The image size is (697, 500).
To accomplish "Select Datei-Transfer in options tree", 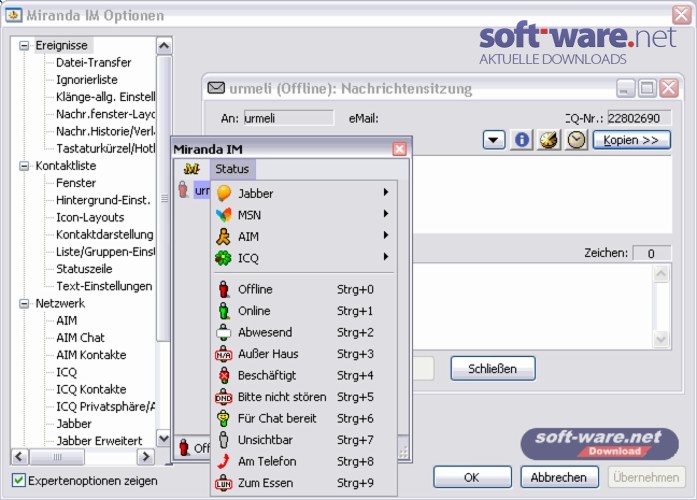I will click(93, 63).
